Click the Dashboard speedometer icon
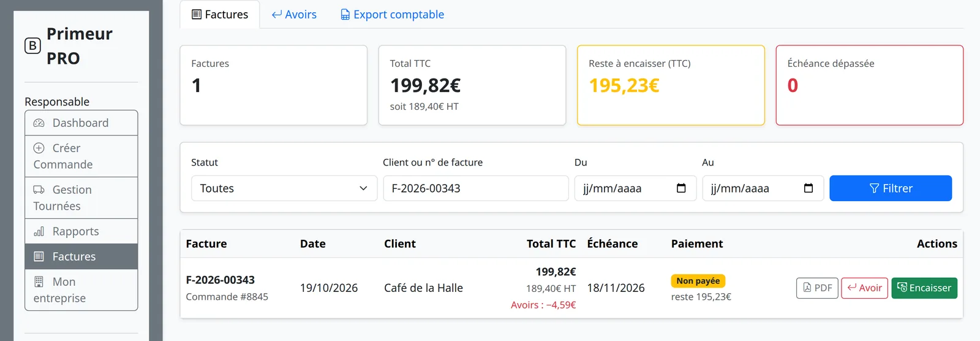The image size is (980, 341). point(39,123)
